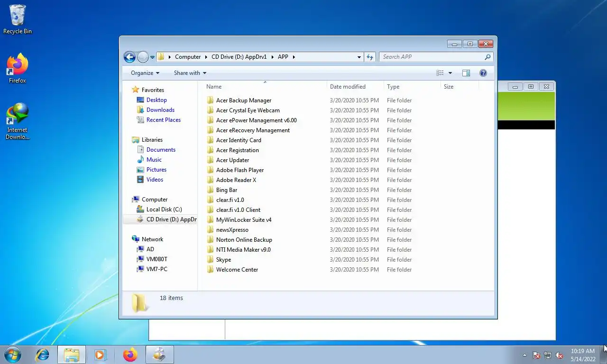
Task: Launch Internet Explorer from the taskbar
Action: pos(43,355)
